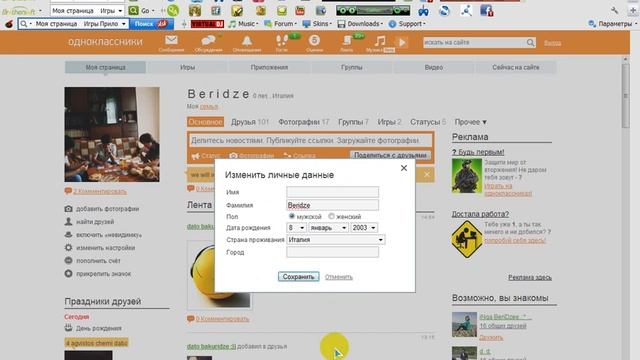
Task: Click the Поделиться с друзьями button
Action: tap(390, 155)
